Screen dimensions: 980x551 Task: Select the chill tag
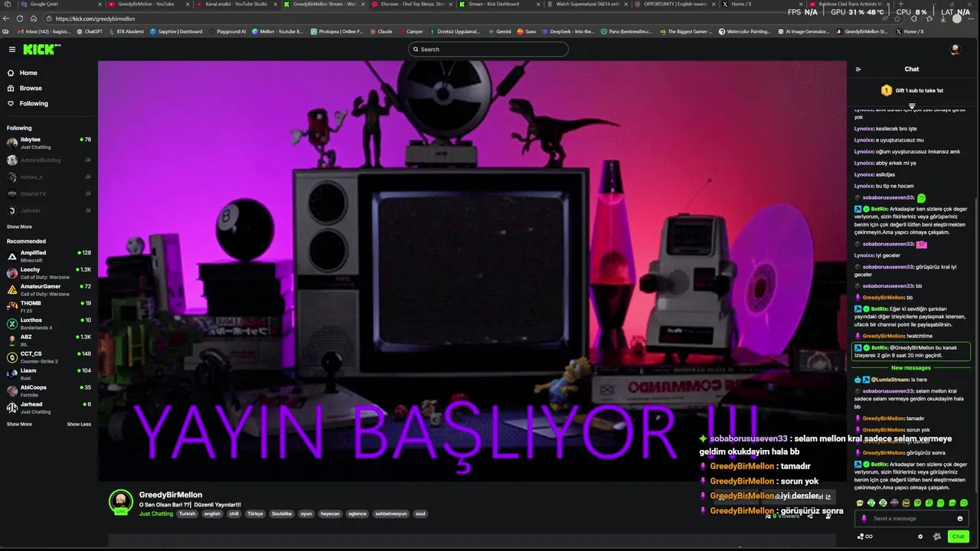pos(234,514)
